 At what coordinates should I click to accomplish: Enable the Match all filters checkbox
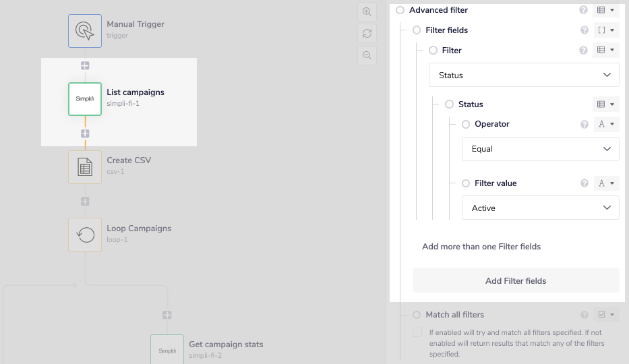pyautogui.click(x=417, y=332)
